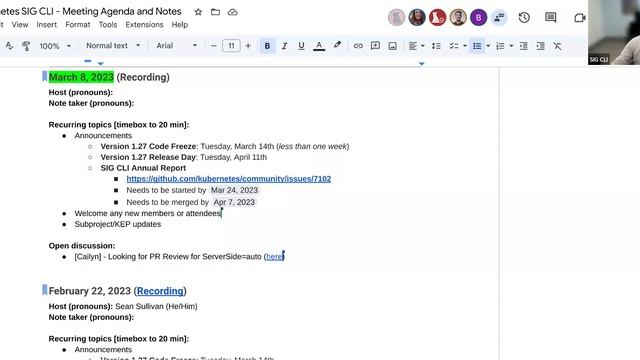Open Arial font dropdown
Viewport: 640px width, 360px height.
pos(177,45)
